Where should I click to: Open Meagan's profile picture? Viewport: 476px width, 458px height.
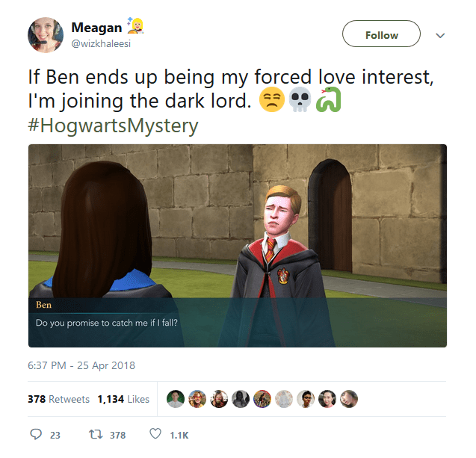tap(46, 35)
